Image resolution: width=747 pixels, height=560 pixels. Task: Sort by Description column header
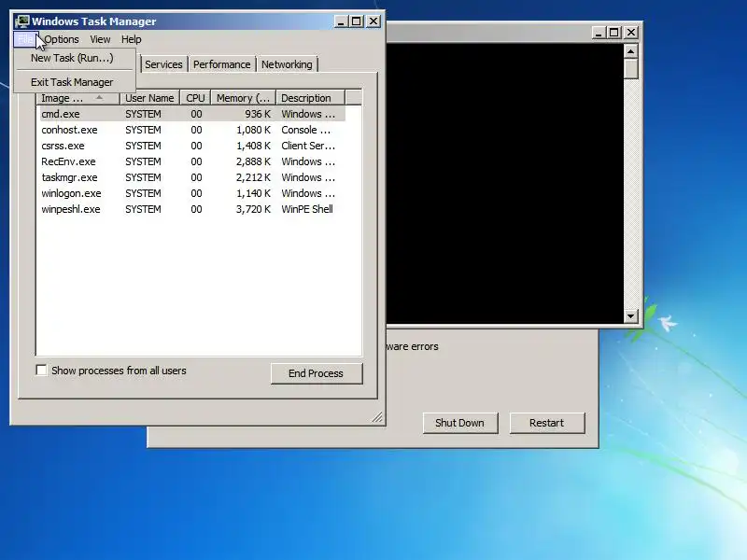[x=310, y=98]
